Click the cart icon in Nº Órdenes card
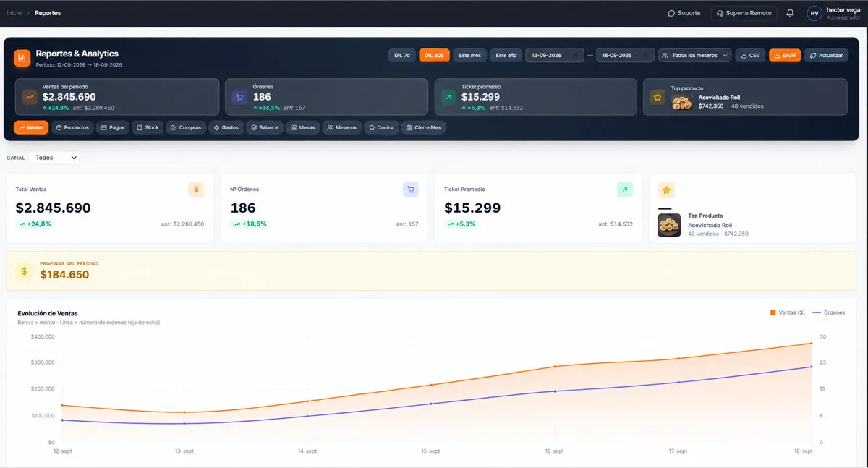This screenshot has width=868, height=468. click(411, 190)
